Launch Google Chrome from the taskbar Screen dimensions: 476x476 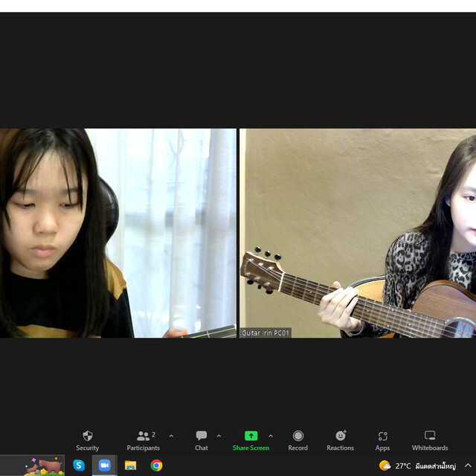coord(156,465)
